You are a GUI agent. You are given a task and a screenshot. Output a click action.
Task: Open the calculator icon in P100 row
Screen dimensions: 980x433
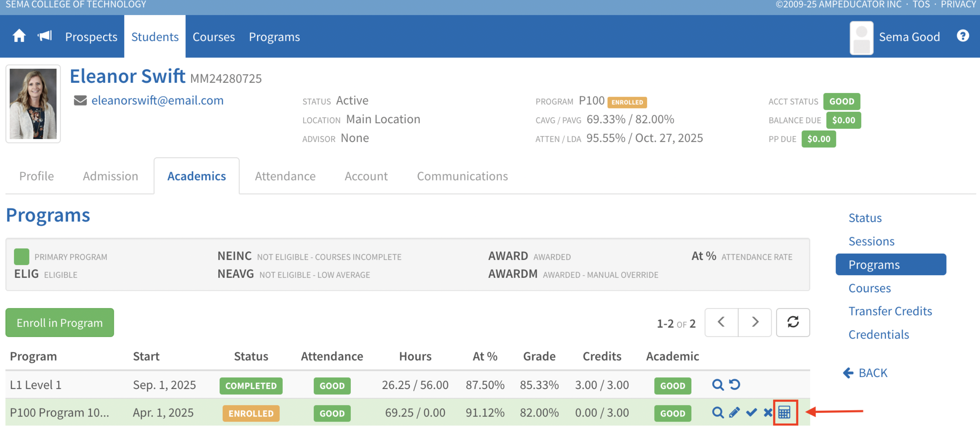(x=785, y=412)
